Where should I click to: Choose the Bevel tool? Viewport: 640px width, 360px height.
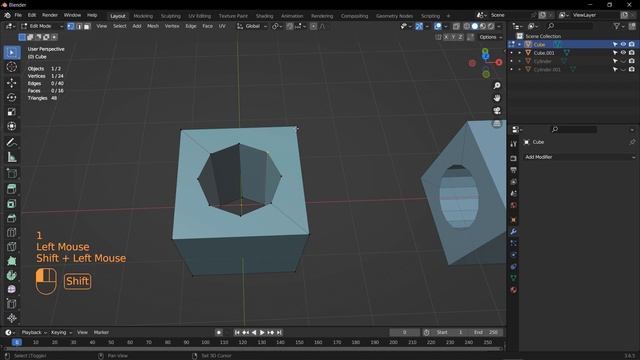pos(11,218)
